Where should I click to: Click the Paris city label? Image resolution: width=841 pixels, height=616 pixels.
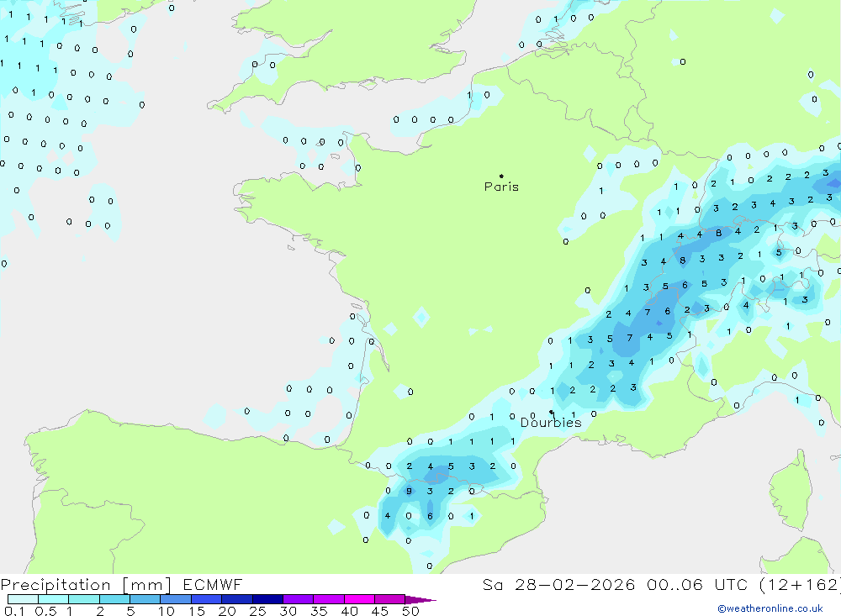coord(501,187)
